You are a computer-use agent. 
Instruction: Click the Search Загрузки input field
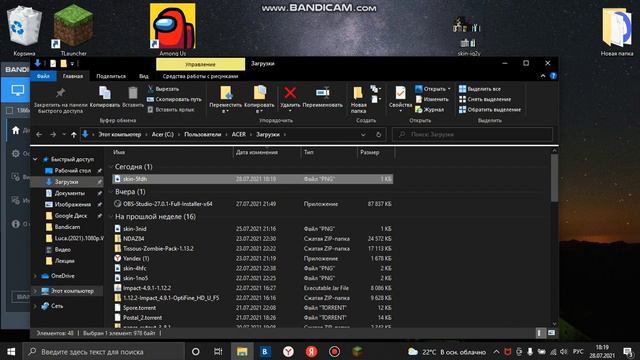473,134
